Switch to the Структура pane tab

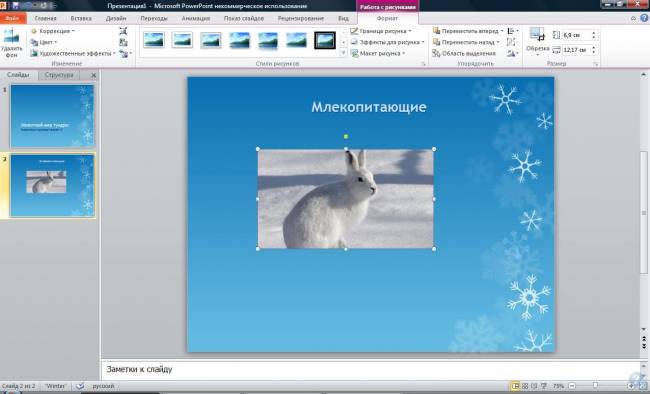59,75
